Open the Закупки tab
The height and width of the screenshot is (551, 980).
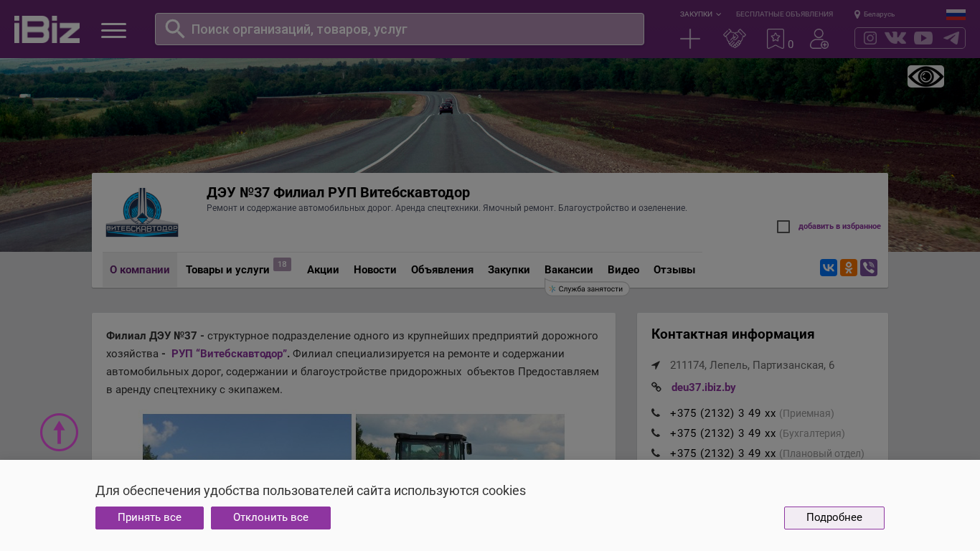click(509, 270)
